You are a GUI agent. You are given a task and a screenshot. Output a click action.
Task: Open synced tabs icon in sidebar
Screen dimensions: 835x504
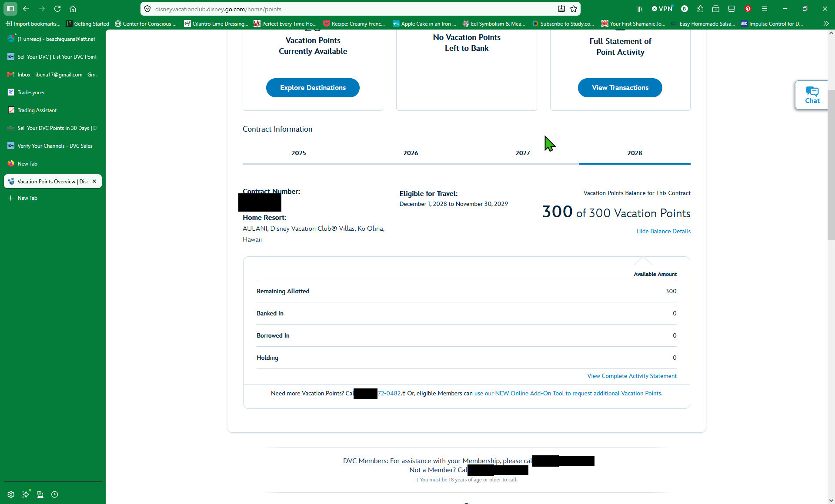coord(40,494)
